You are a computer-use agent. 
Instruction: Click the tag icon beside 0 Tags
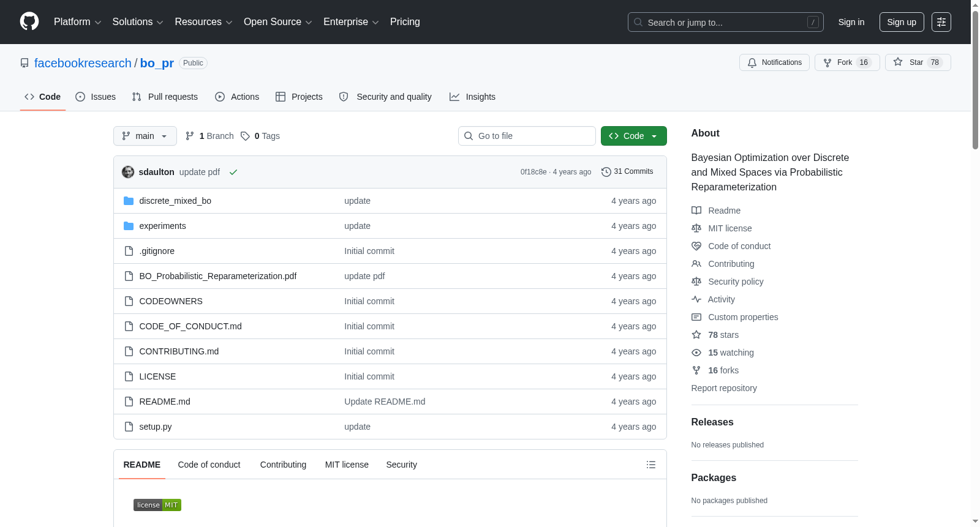pos(245,136)
